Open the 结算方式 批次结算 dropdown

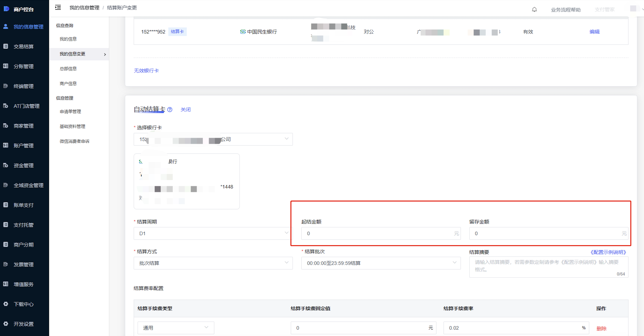click(x=213, y=263)
